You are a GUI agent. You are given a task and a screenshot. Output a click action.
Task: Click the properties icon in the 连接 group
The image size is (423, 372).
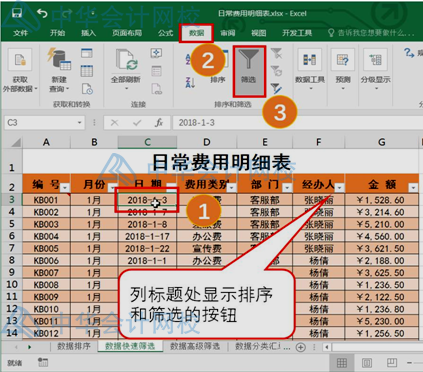156,71
